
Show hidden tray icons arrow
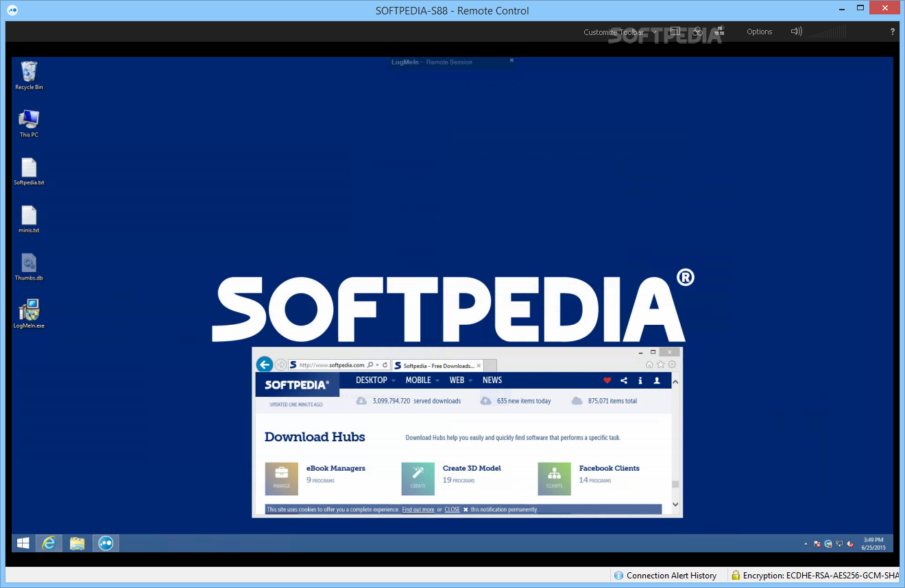click(806, 544)
